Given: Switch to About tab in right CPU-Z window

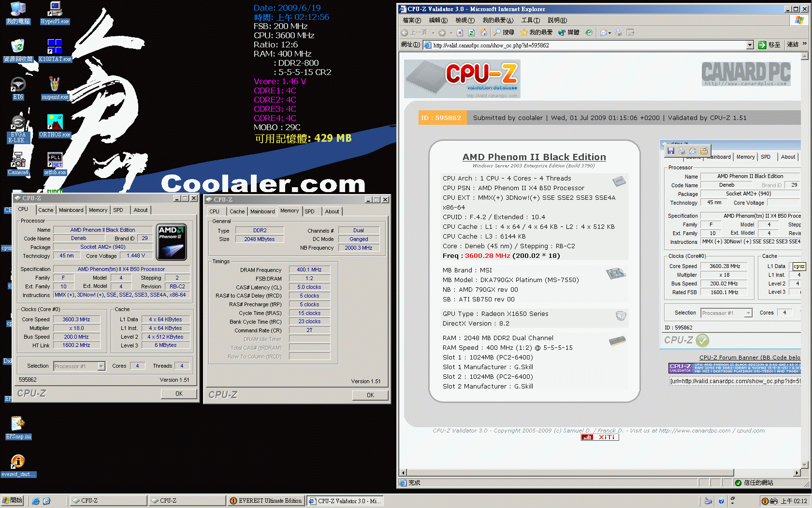Looking at the screenshot, I should (332, 211).
